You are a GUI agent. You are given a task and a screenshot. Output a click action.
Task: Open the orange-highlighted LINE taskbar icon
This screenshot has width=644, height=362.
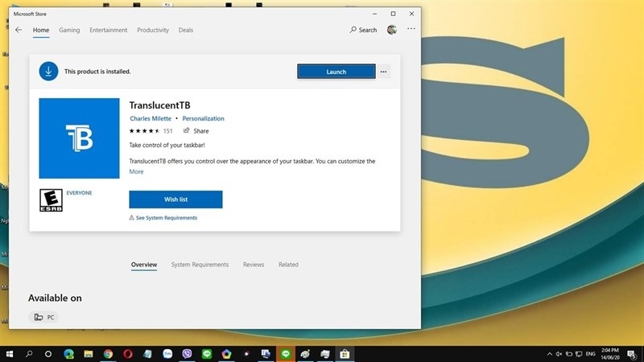pyautogui.click(x=286, y=354)
